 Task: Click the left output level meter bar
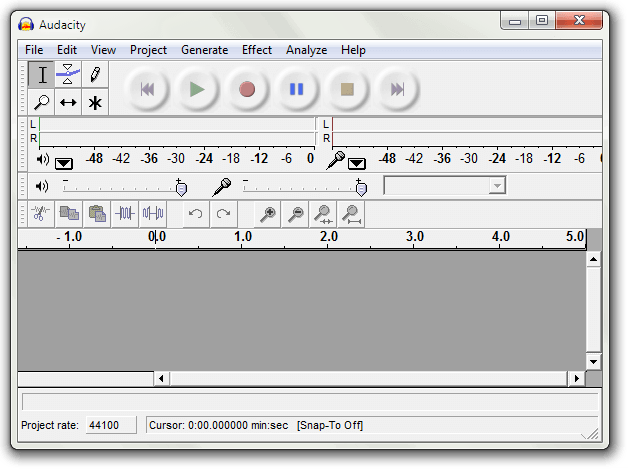(177, 125)
